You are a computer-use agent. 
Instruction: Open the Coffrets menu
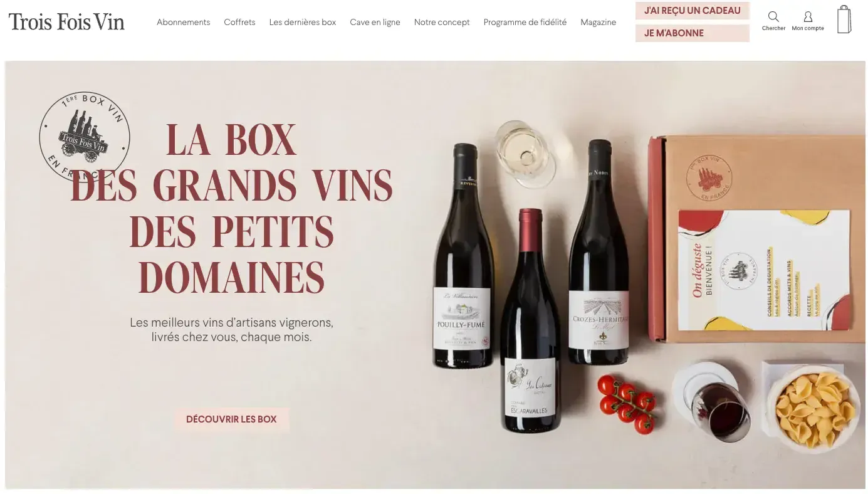point(239,22)
